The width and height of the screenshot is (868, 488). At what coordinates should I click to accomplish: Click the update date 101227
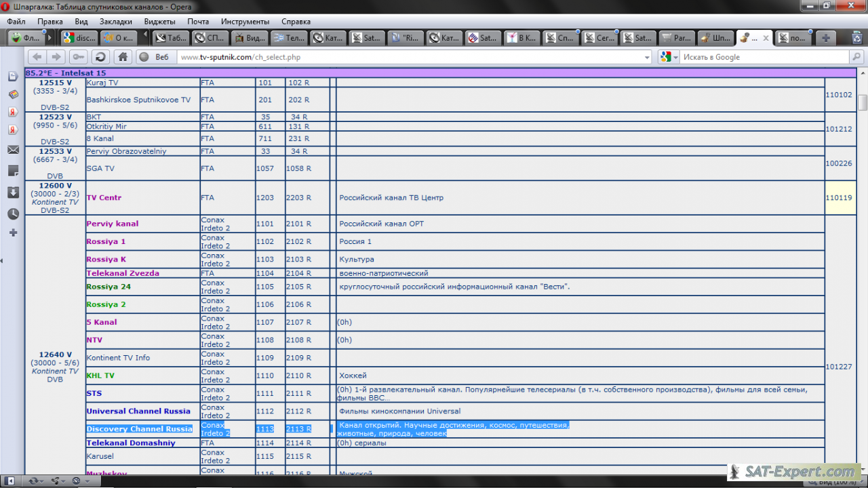pos(839,367)
